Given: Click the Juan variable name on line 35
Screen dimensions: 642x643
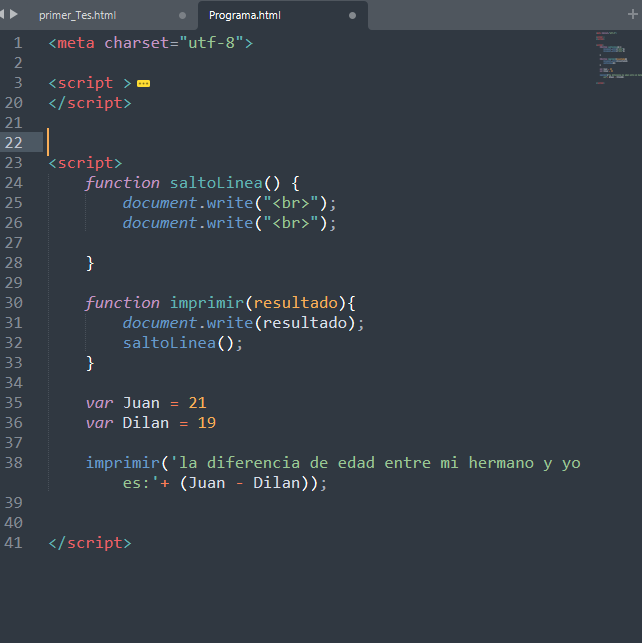Looking at the screenshot, I should point(141,403).
